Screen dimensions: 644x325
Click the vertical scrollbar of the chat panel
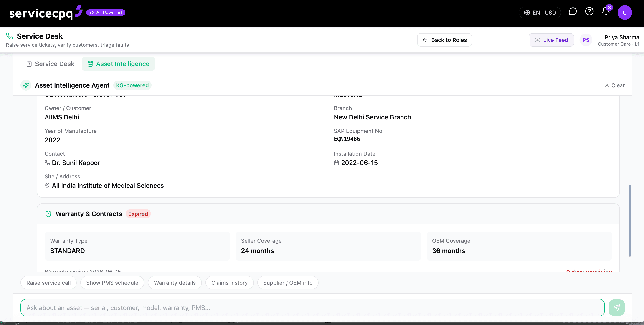pyautogui.click(x=630, y=221)
